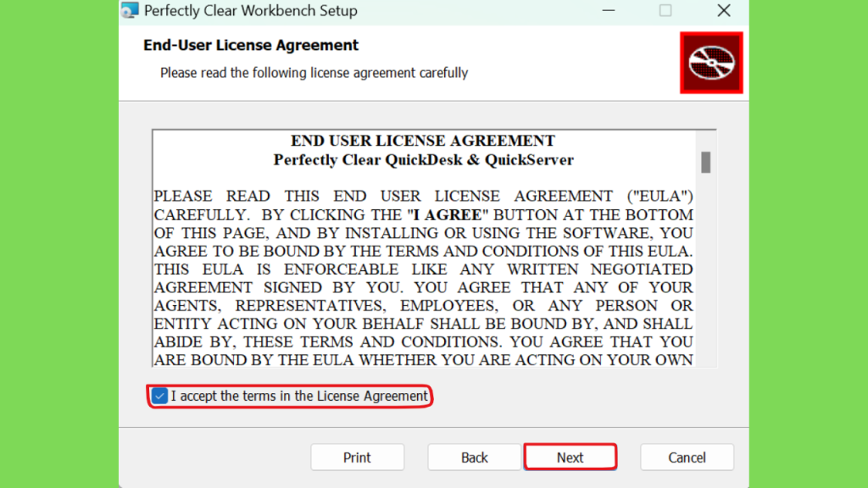The width and height of the screenshot is (868, 488).
Task: Click the disabled maximize window button
Action: (x=665, y=10)
